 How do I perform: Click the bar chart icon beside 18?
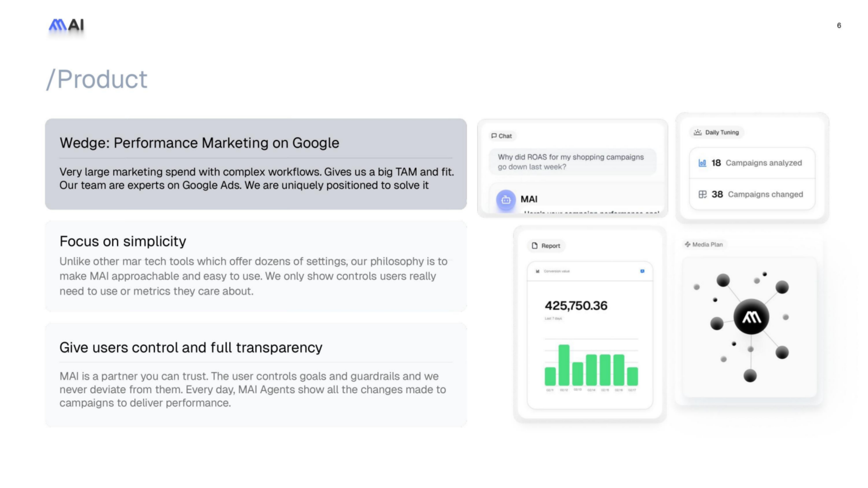point(702,163)
